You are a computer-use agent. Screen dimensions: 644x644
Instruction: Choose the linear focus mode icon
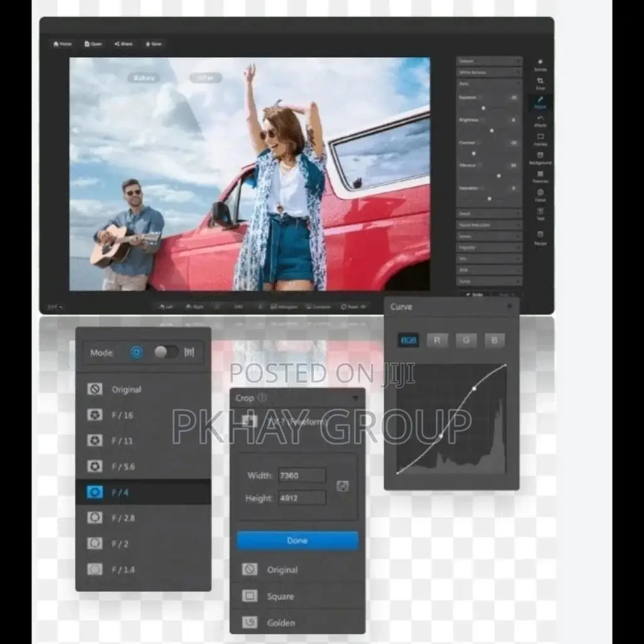pos(189,352)
